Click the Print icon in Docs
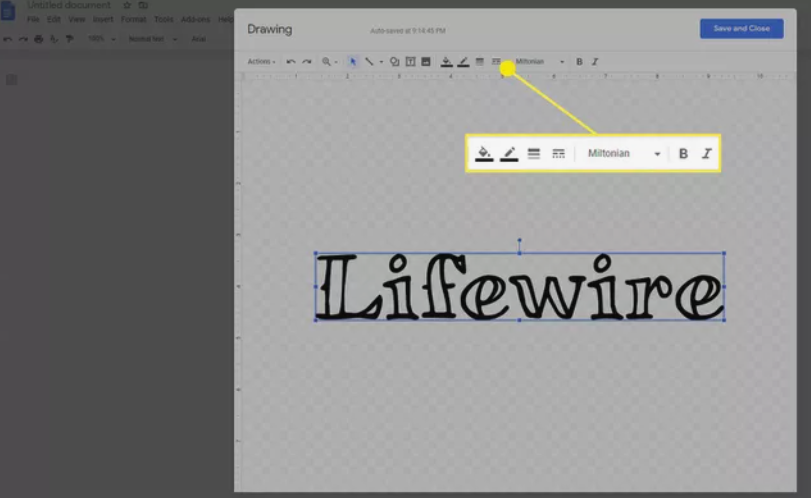Viewport: 811px width, 498px height. point(39,39)
